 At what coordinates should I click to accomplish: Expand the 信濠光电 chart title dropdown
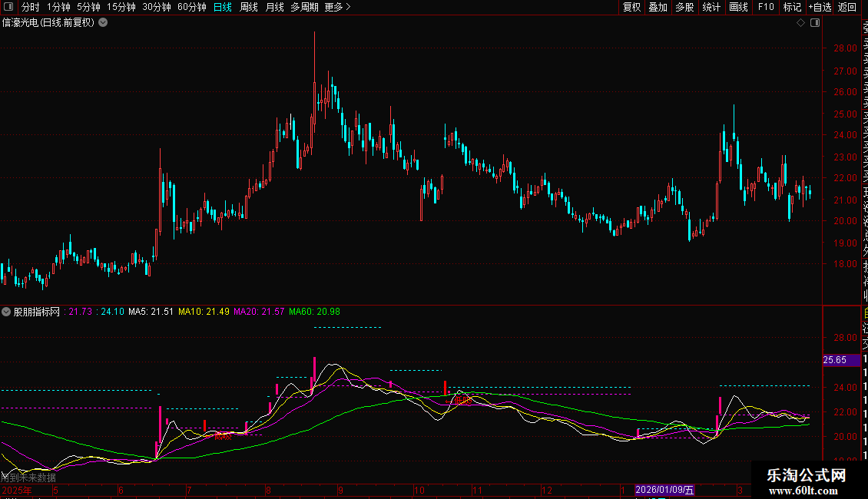click(x=103, y=23)
